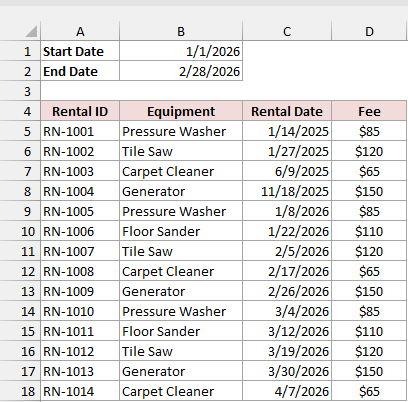Select rental date 3/19/2026
This screenshot has height=402, width=408.
tap(287, 351)
